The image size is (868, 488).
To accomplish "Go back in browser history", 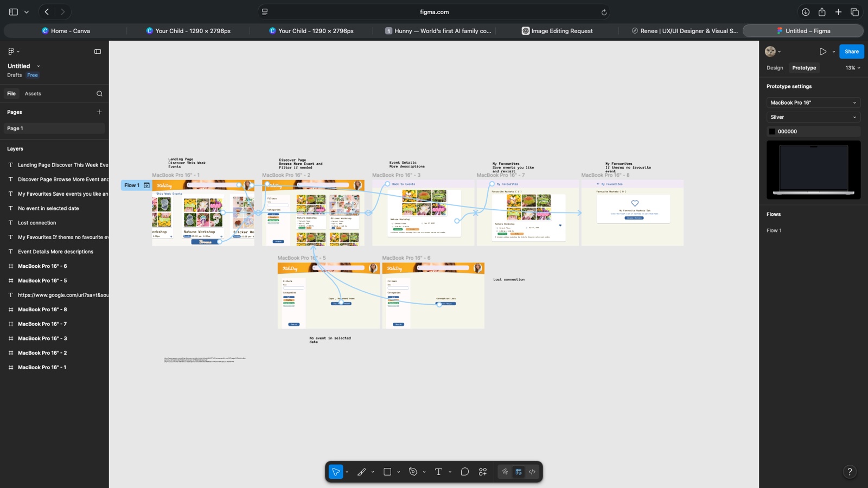I will (x=47, y=12).
